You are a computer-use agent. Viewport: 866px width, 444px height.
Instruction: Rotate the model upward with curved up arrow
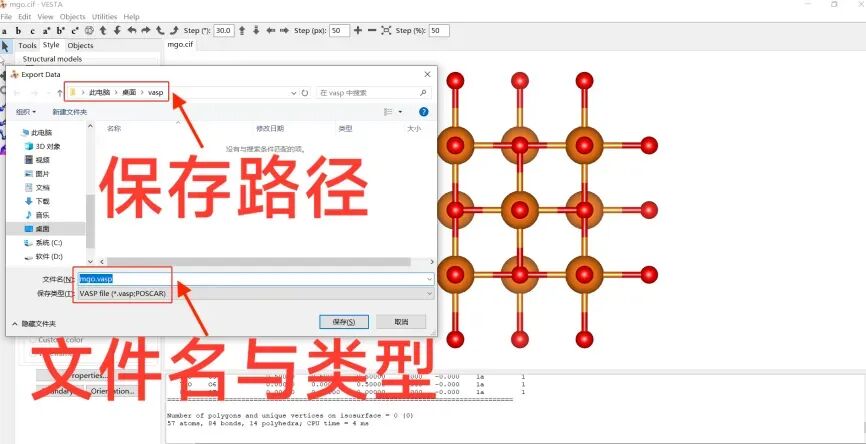(103, 31)
